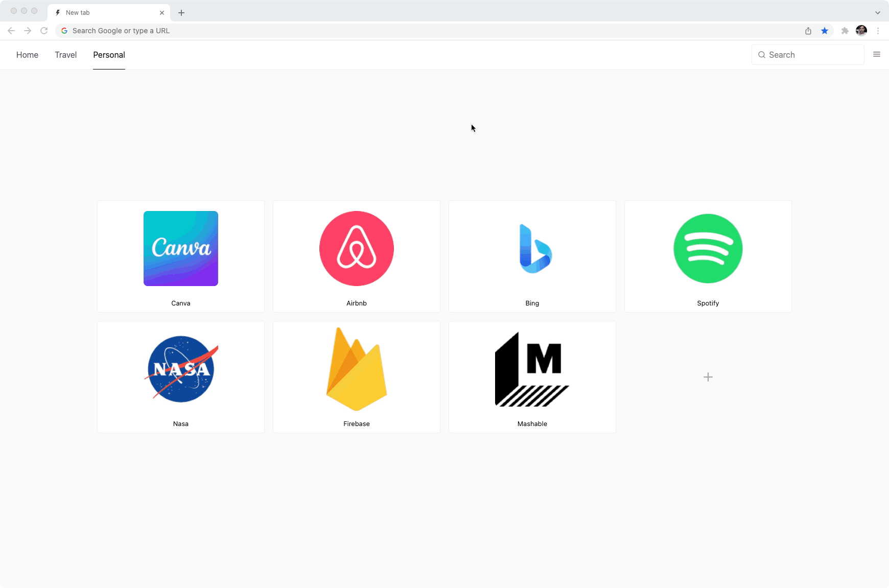Screen dimensions: 889x588
Task: Click the Nasa label text
Action: tap(181, 424)
